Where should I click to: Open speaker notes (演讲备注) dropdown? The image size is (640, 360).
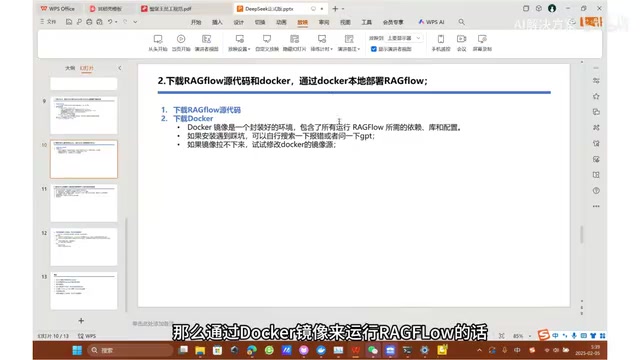tap(349, 43)
